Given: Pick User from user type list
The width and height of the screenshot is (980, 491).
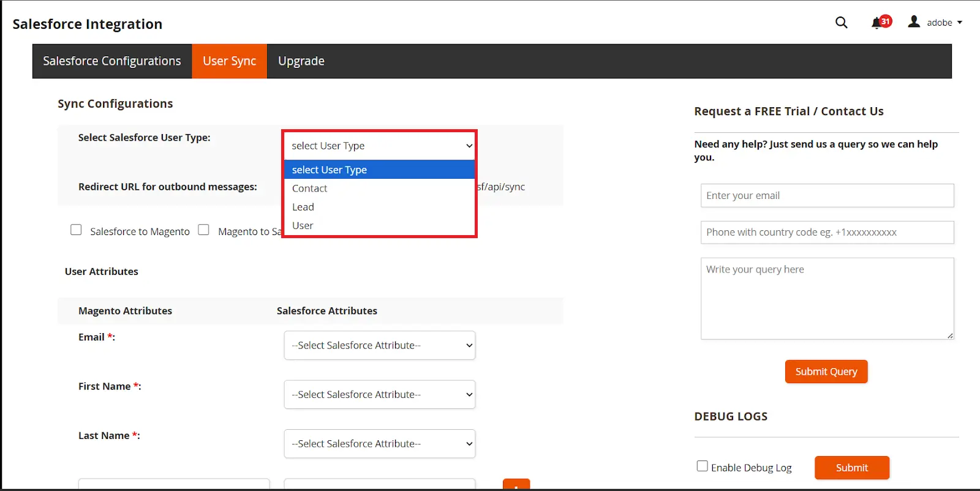Looking at the screenshot, I should click(380, 225).
